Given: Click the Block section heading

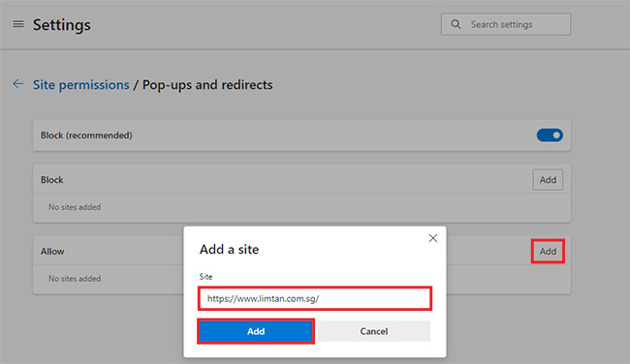Looking at the screenshot, I should (x=51, y=180).
